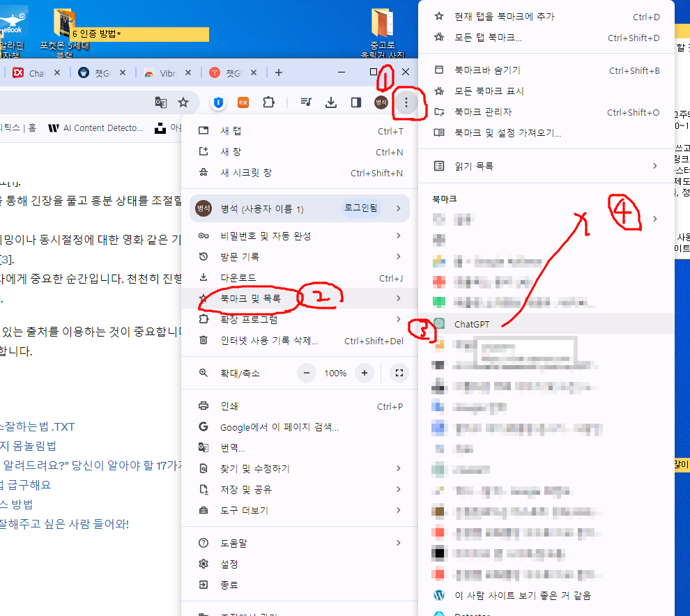Open the 병석 profile avatar in toolbar
Screen dimensions: 690x616
click(x=381, y=103)
